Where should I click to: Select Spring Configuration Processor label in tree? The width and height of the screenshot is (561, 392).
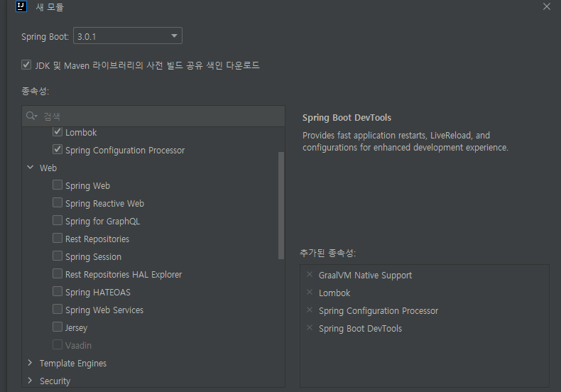pyautogui.click(x=125, y=151)
